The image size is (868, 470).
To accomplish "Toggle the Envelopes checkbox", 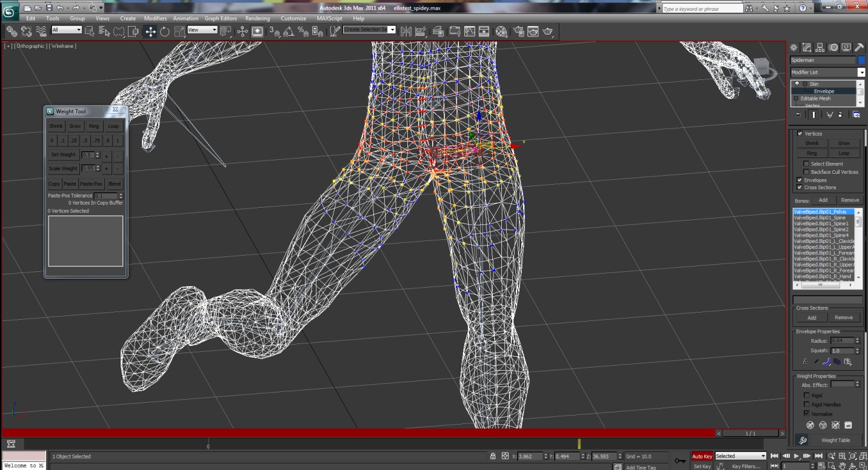I will pos(800,180).
